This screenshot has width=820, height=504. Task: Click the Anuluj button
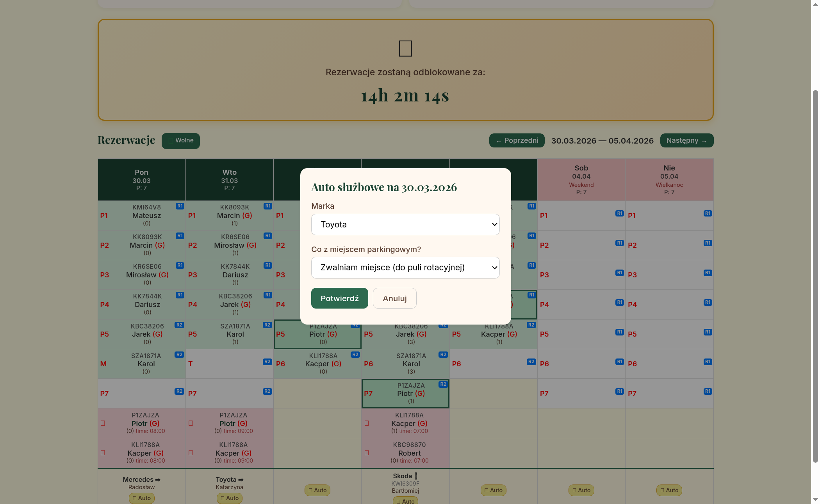pos(394,298)
